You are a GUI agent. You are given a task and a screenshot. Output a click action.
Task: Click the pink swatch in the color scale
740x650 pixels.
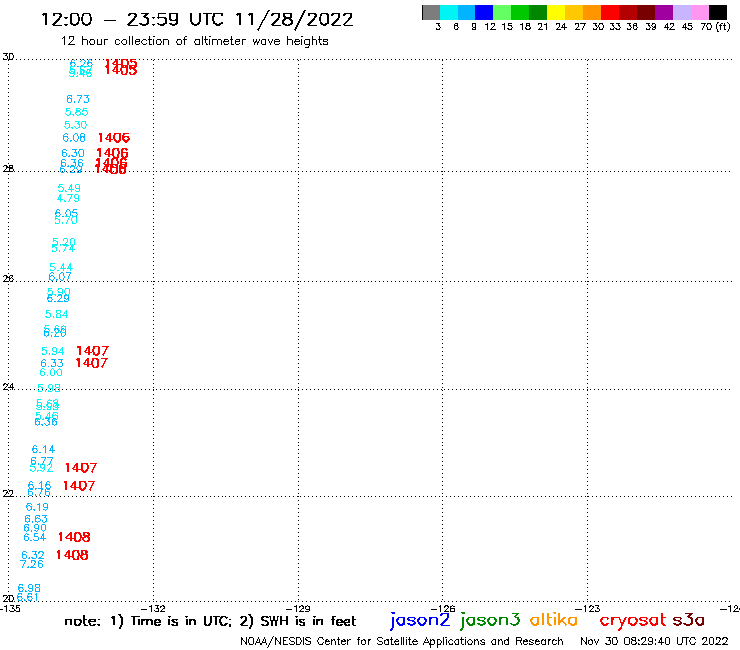click(x=699, y=12)
